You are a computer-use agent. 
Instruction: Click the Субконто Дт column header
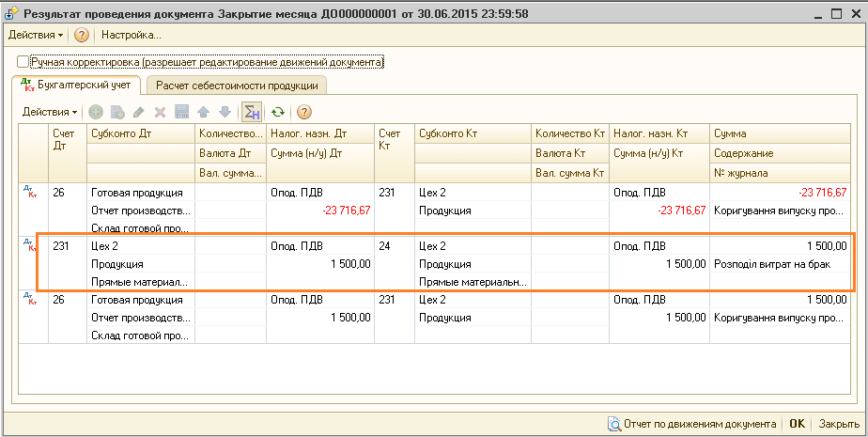point(141,133)
